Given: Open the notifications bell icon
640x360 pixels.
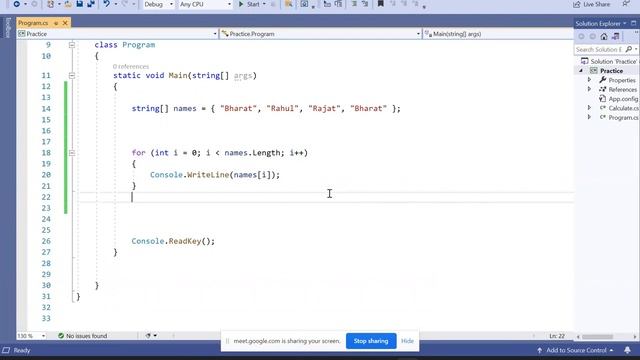Looking at the screenshot, I should tap(627, 350).
